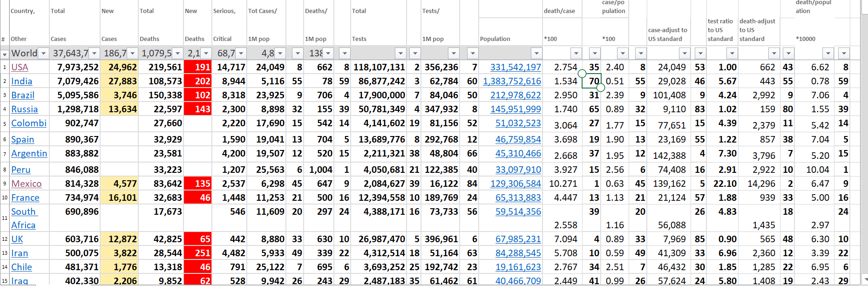Open the Total Tests column filter dropdown
868x286 pixels.
(x=400, y=53)
